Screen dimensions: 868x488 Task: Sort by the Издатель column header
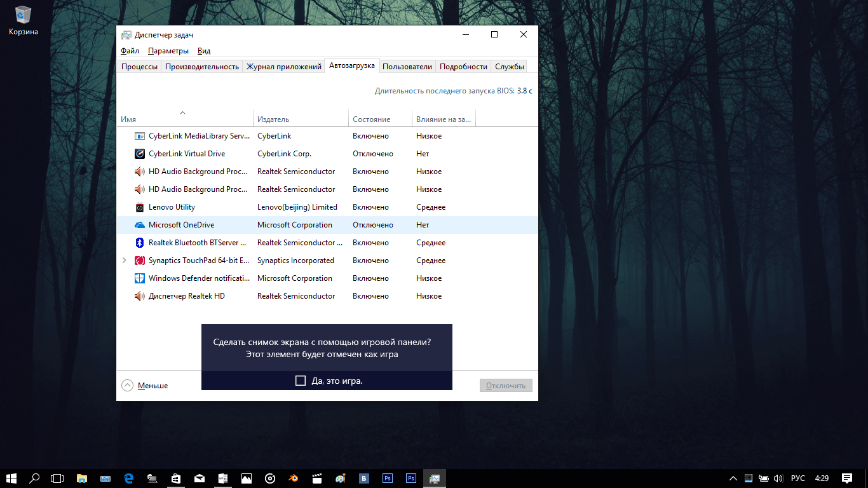coord(301,119)
